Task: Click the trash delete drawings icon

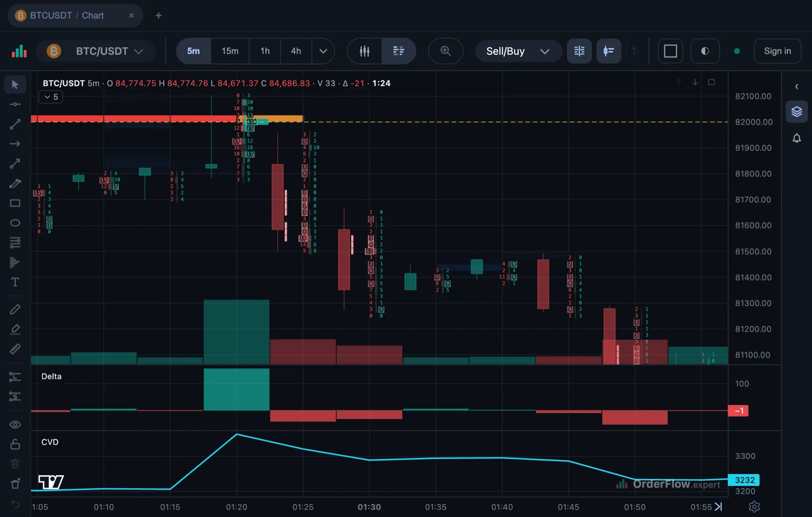Action: (15, 464)
